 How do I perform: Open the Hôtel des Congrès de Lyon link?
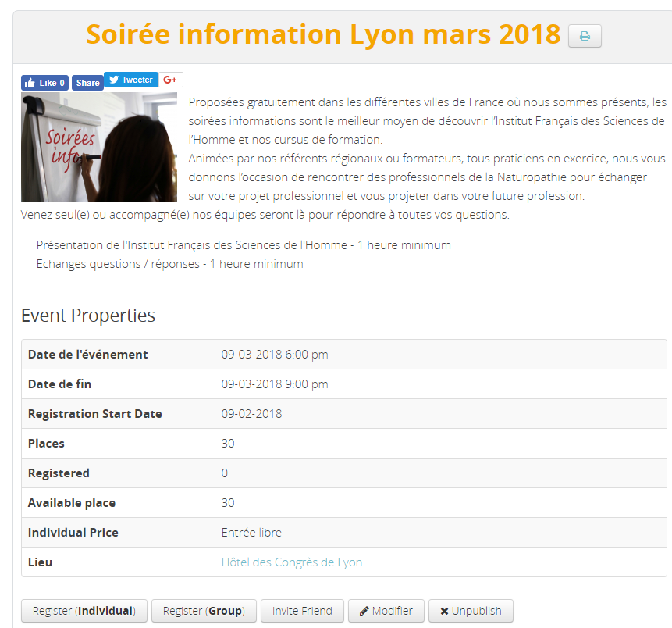[292, 562]
